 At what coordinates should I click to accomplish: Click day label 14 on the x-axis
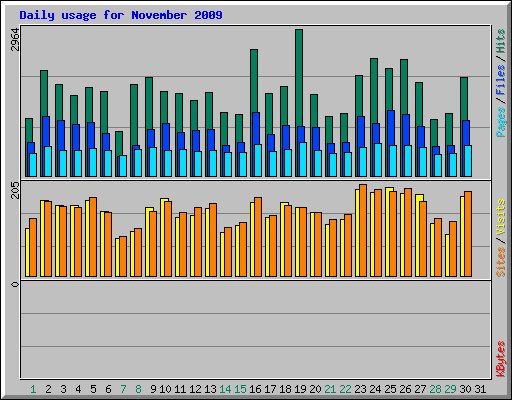[x=225, y=389]
